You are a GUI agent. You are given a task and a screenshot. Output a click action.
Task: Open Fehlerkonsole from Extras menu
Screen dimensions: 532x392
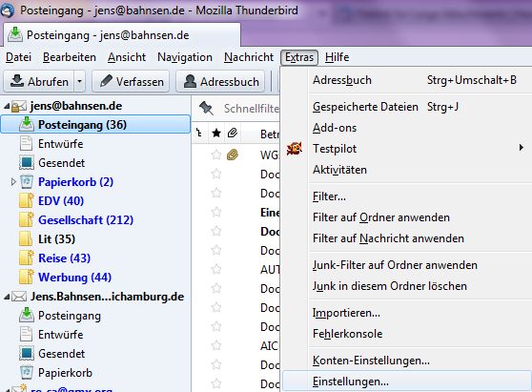tap(407, 334)
